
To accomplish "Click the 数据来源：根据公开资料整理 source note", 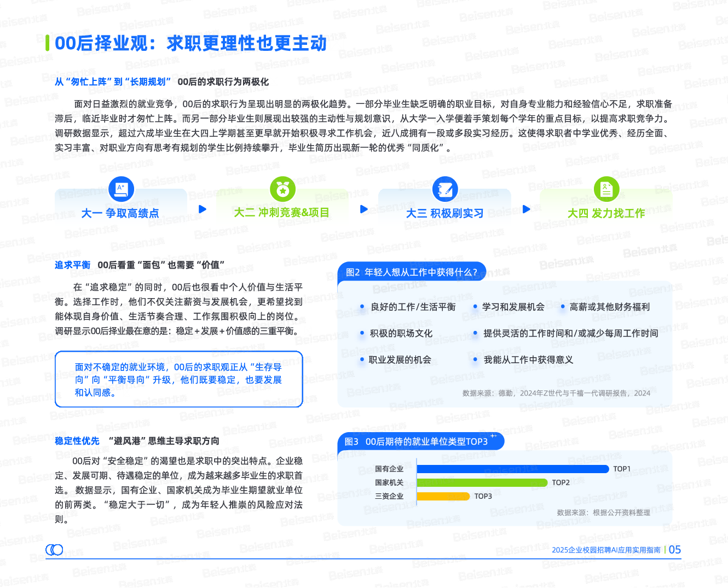I will pos(603,513).
